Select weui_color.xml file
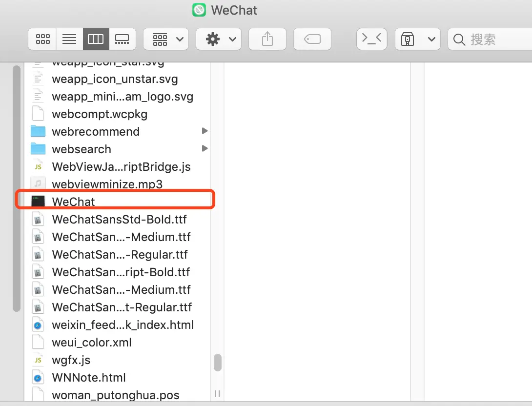Image resolution: width=532 pixels, height=406 pixels. [92, 343]
